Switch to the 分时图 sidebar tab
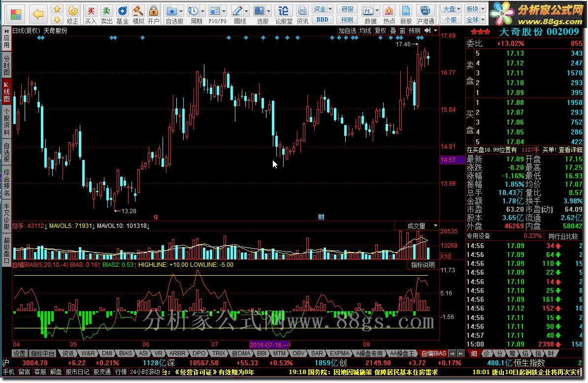The image size is (588, 383). [x=6, y=64]
